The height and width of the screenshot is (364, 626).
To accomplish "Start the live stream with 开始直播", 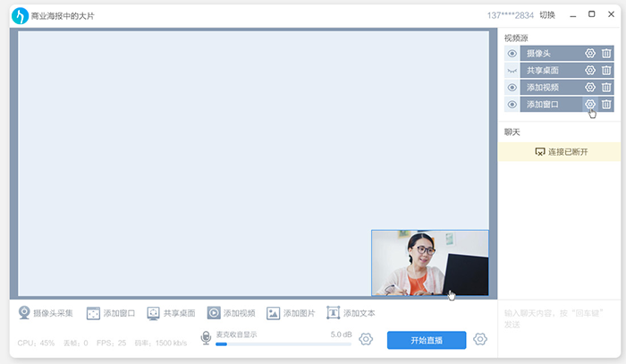I will [x=427, y=340].
